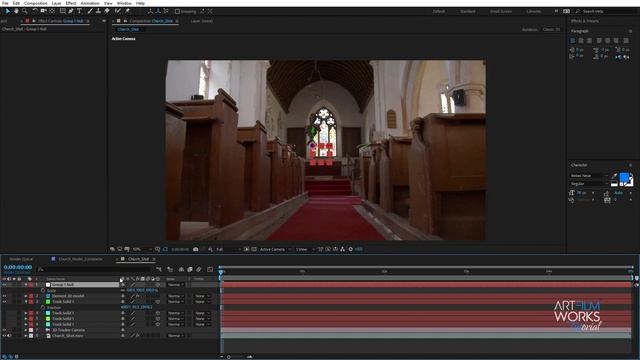Click the snapshot camera icon in viewer
The image size is (640, 360).
tap(196, 249)
